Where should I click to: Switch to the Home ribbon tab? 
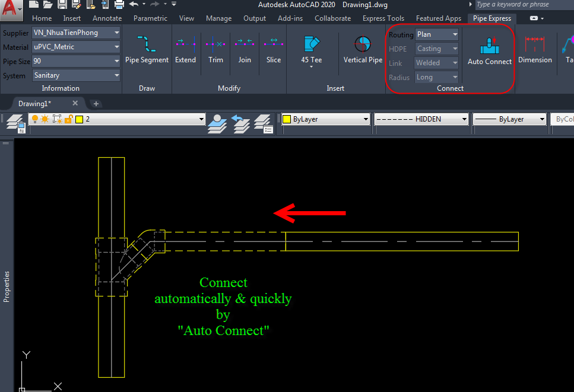click(x=42, y=18)
